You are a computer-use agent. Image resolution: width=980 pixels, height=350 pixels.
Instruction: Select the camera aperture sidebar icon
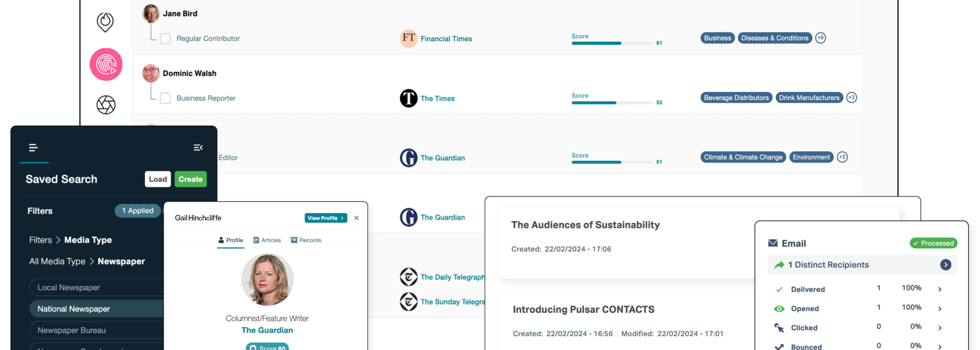pyautogui.click(x=106, y=105)
